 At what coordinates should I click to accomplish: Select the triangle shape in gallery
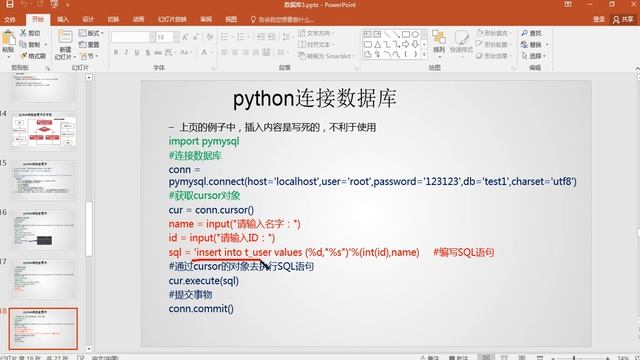coord(378,44)
